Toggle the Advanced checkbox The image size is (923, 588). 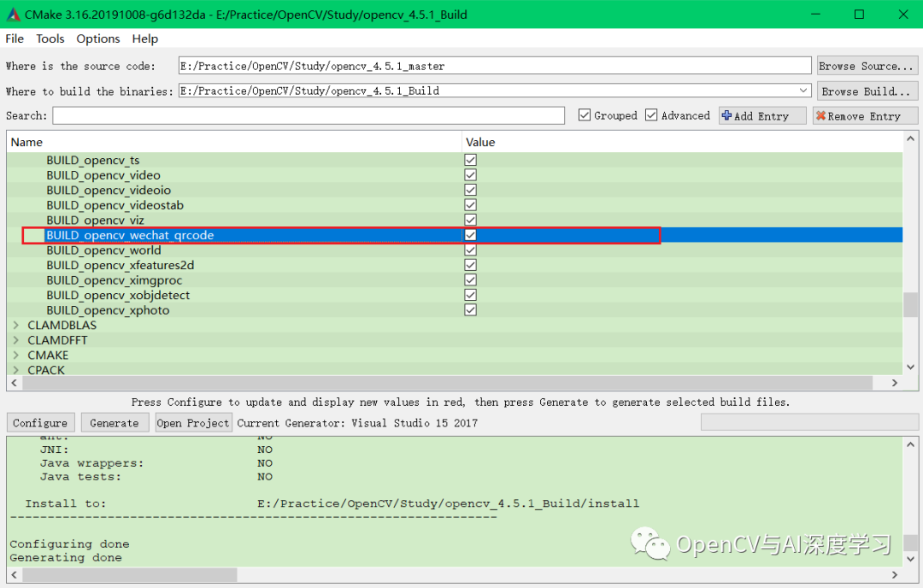651,115
